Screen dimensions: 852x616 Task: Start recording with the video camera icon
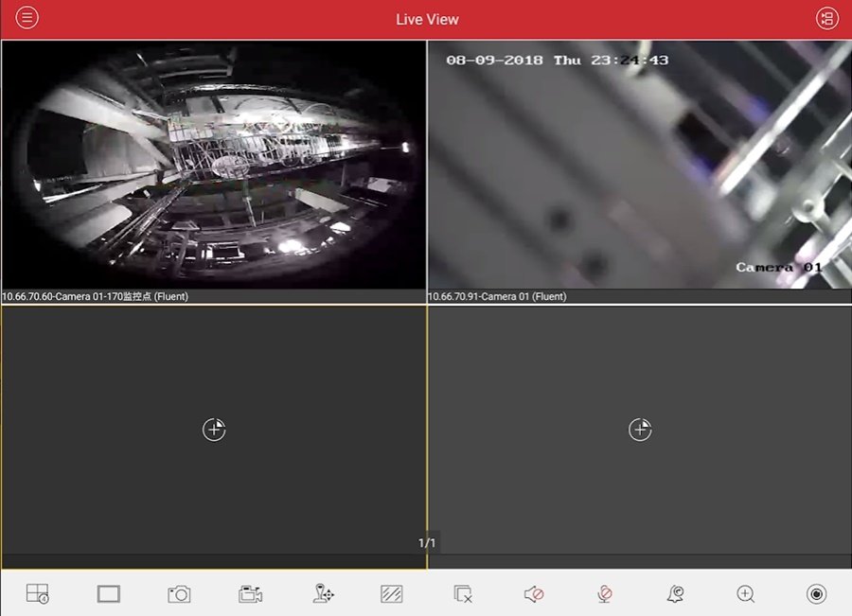pyautogui.click(x=250, y=594)
